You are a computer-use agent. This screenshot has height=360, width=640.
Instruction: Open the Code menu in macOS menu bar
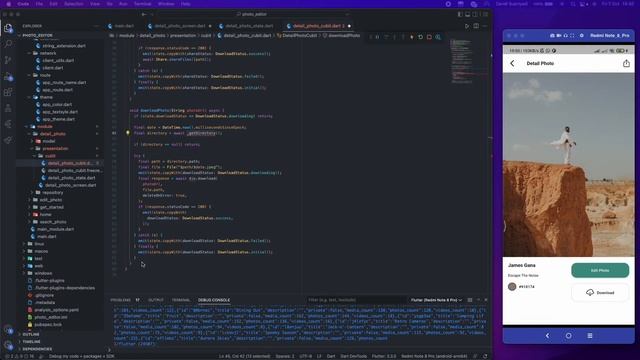23,4
